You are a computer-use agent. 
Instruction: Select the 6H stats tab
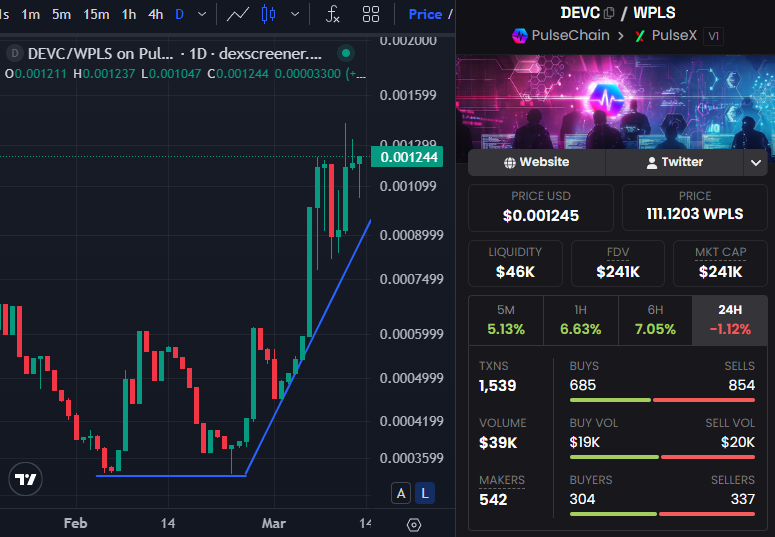pyautogui.click(x=655, y=320)
